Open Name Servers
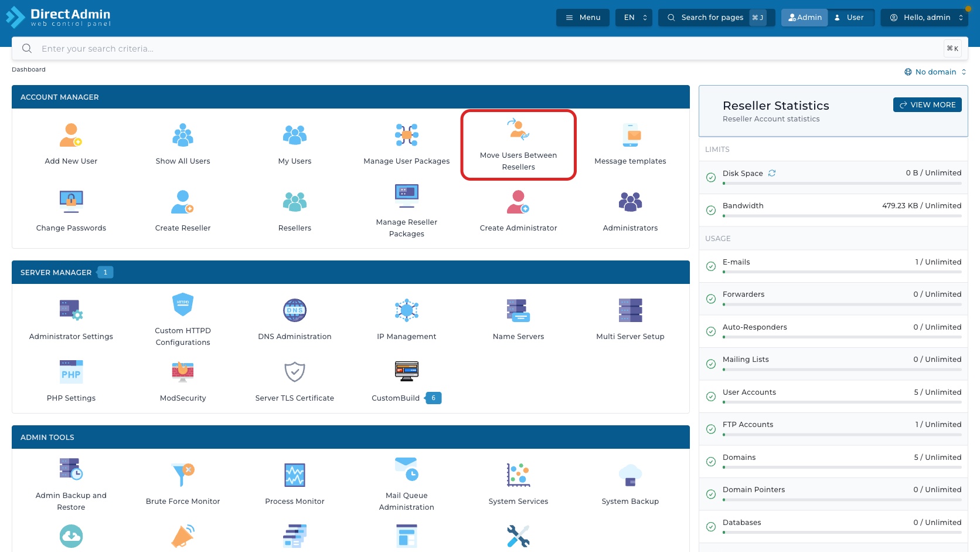 pyautogui.click(x=519, y=319)
